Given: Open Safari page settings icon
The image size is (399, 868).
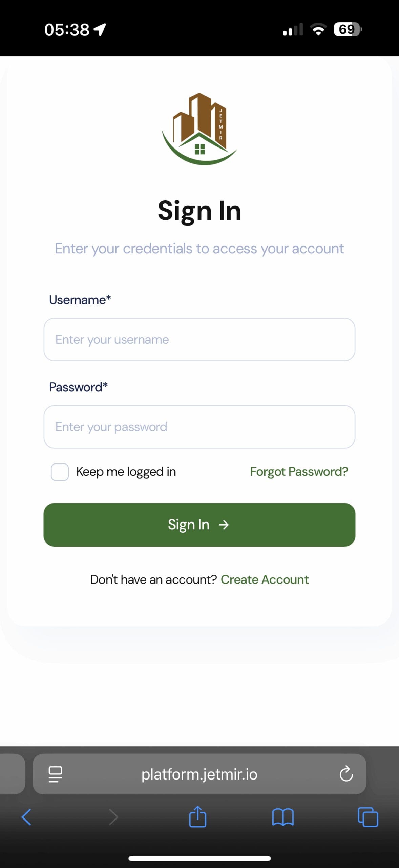Looking at the screenshot, I should click(x=56, y=774).
